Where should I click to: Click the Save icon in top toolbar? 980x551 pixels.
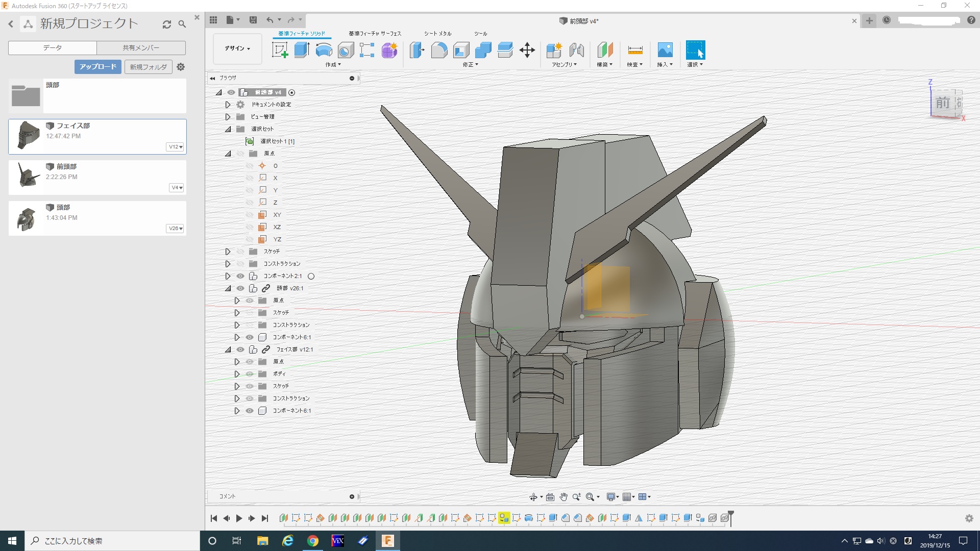253,20
